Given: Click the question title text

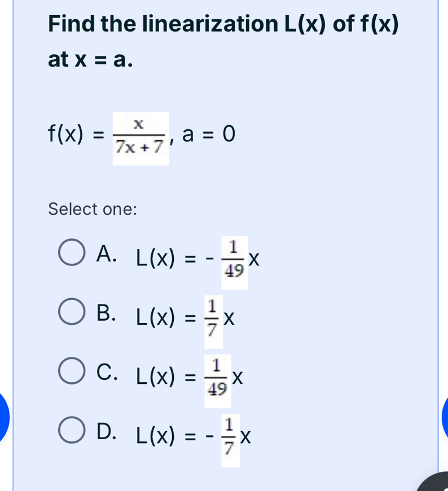Looking at the screenshot, I should [x=223, y=23].
